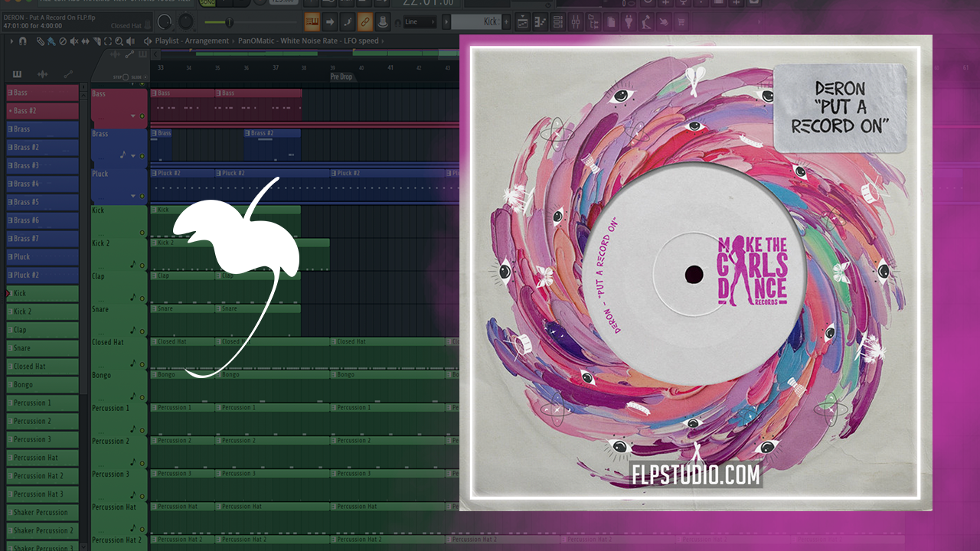Viewport: 980px width, 551px height.
Task: Toggle mute LED on the Pluck track
Action: point(142,196)
